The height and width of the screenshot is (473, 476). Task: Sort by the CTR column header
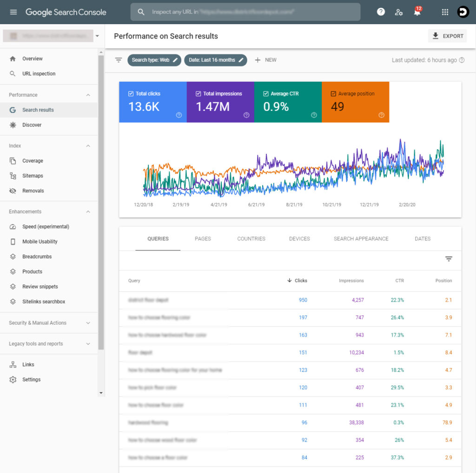(x=399, y=281)
